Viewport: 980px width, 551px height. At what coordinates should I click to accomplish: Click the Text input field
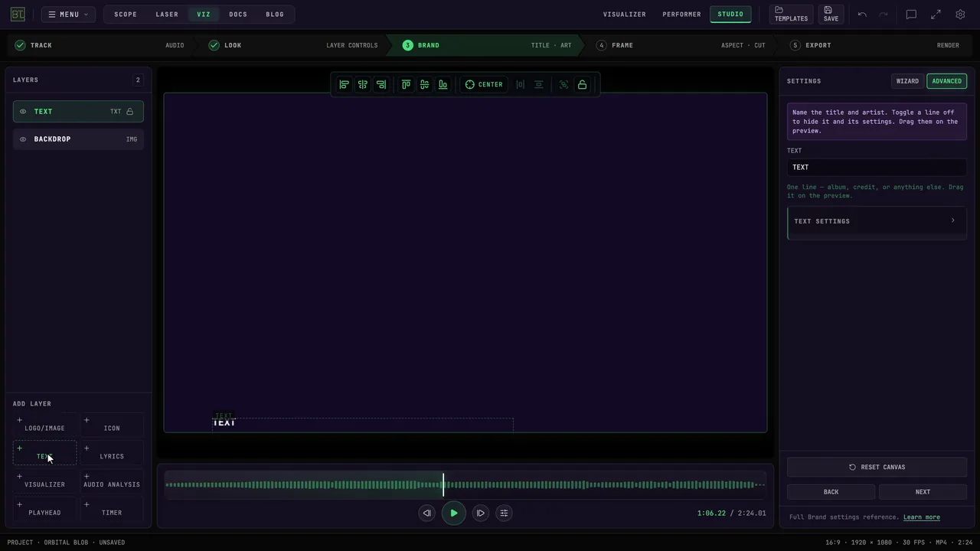pyautogui.click(x=877, y=168)
